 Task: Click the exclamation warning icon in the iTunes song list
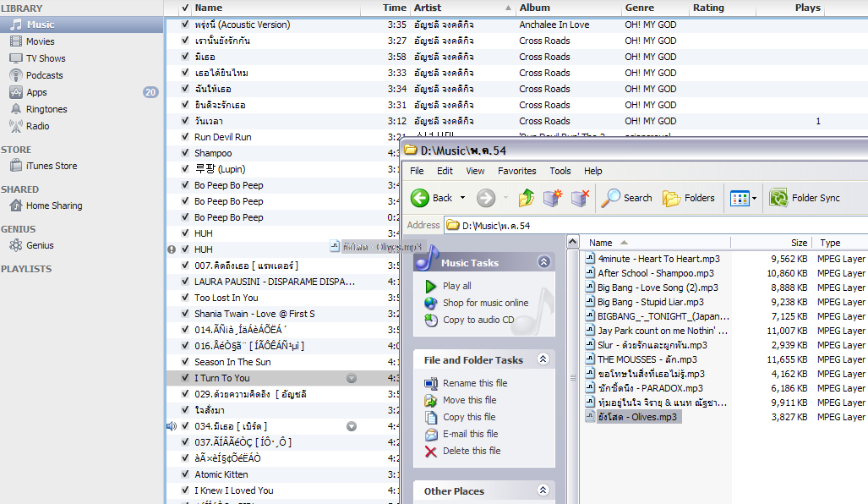point(172,249)
